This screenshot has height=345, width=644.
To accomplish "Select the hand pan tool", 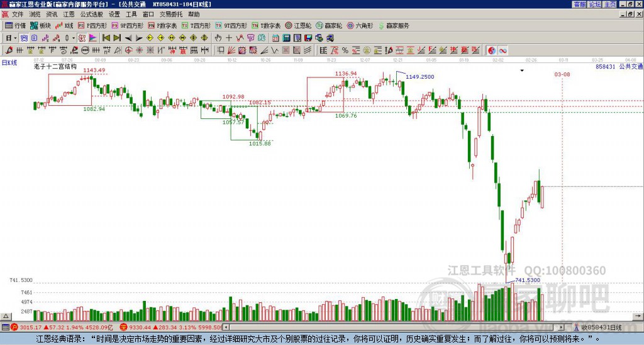I will (218, 38).
